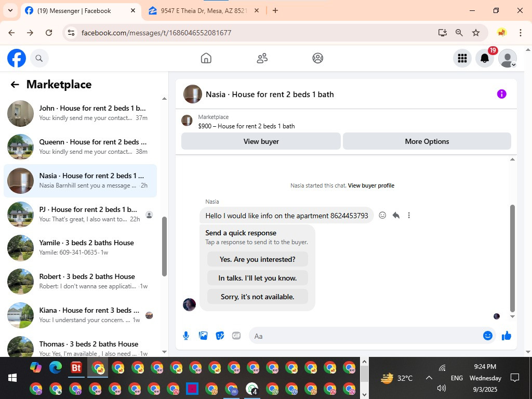Open the purple conversation information icon
The height and width of the screenshot is (399, 532).
coord(501,94)
